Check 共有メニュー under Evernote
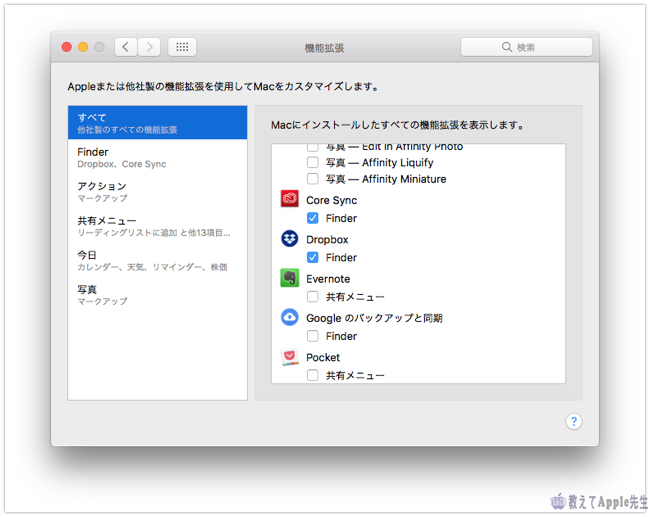This screenshot has height=517, width=650. pyautogui.click(x=313, y=297)
